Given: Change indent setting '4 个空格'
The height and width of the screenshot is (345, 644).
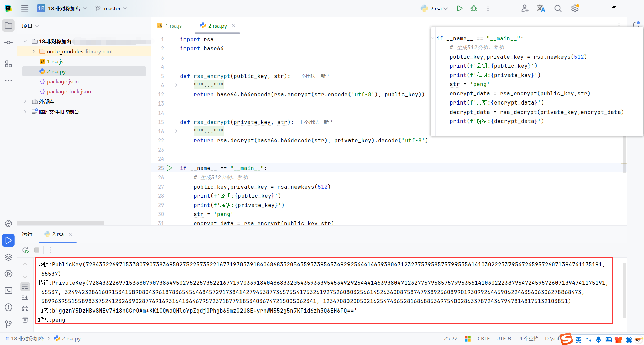Looking at the screenshot, I should pyautogui.click(x=529, y=339).
